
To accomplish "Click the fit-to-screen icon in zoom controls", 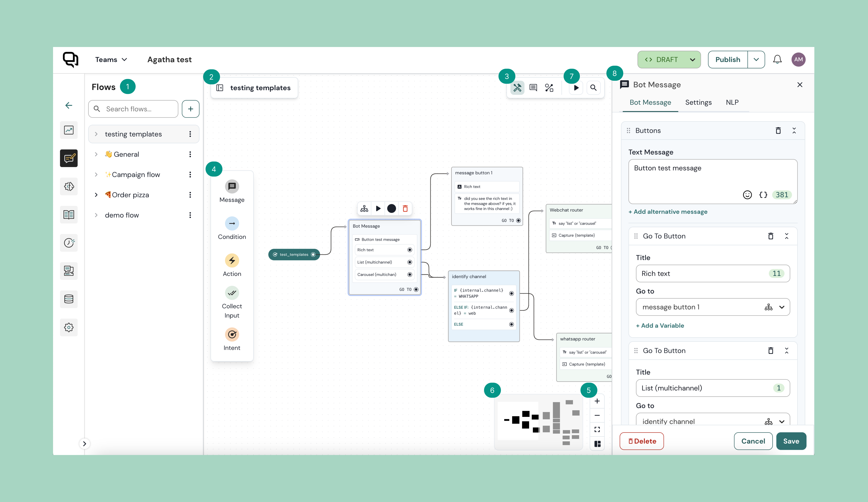I will (597, 429).
